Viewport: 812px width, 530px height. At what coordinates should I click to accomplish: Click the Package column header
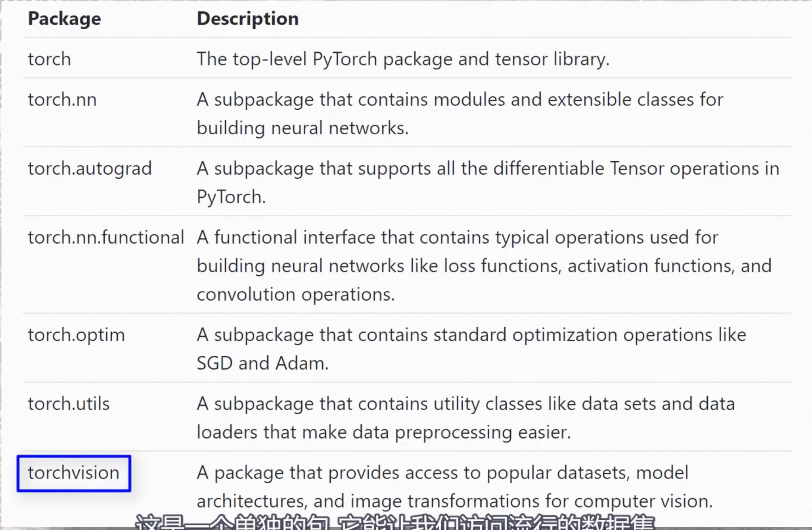[x=64, y=19]
